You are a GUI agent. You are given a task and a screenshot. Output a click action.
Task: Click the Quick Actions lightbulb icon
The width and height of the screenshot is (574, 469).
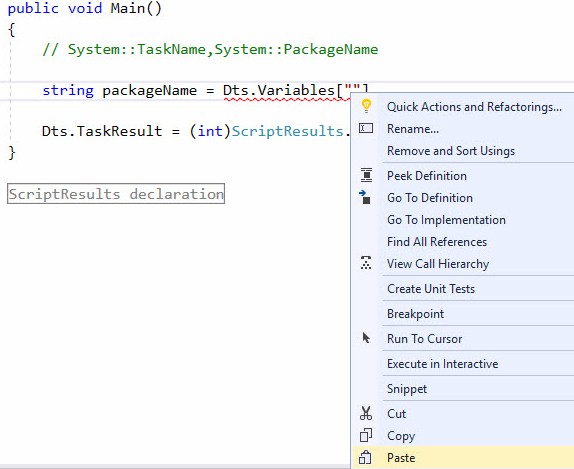[366, 106]
